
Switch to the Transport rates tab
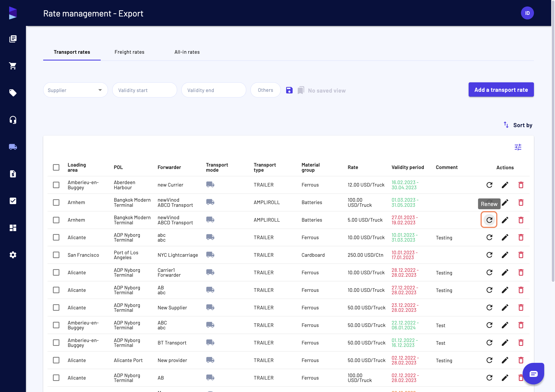click(x=72, y=52)
